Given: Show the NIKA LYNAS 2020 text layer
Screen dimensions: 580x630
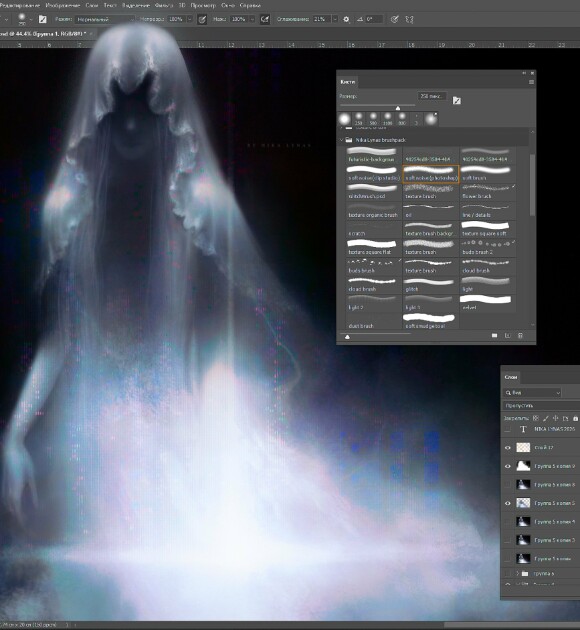Looking at the screenshot, I should [508, 430].
